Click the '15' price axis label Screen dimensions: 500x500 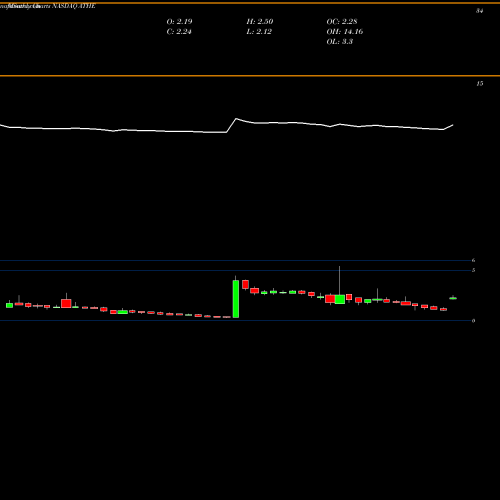(479, 83)
